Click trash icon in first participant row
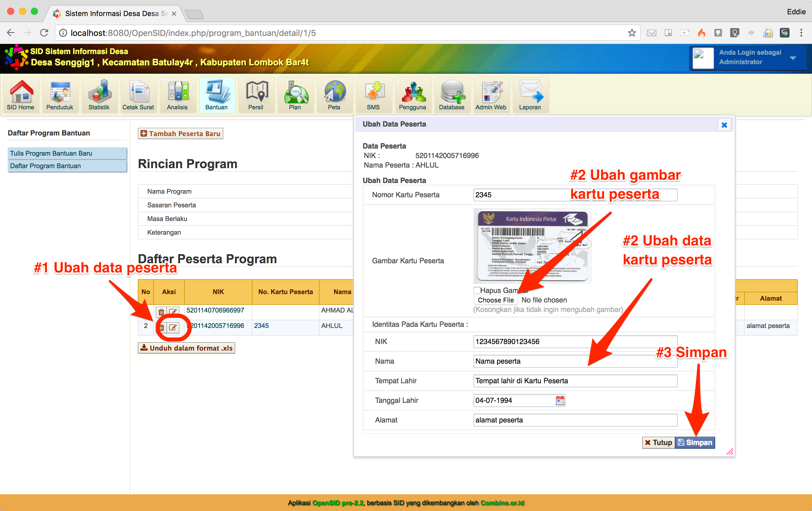Viewport: 812px width, 511px height. point(161,311)
